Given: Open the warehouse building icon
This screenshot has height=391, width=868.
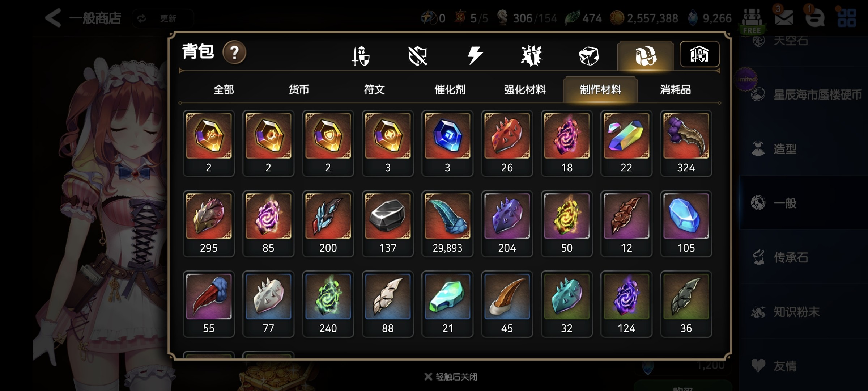Looking at the screenshot, I should 699,55.
